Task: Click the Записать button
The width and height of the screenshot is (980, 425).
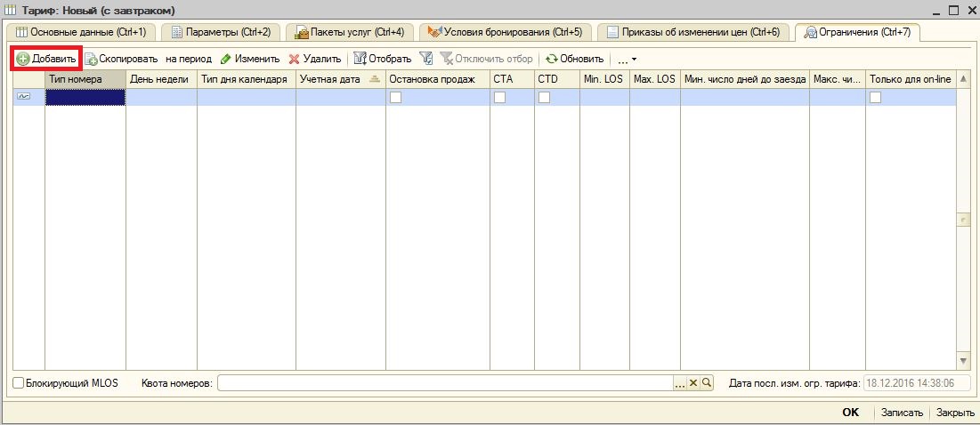Action: (902, 413)
